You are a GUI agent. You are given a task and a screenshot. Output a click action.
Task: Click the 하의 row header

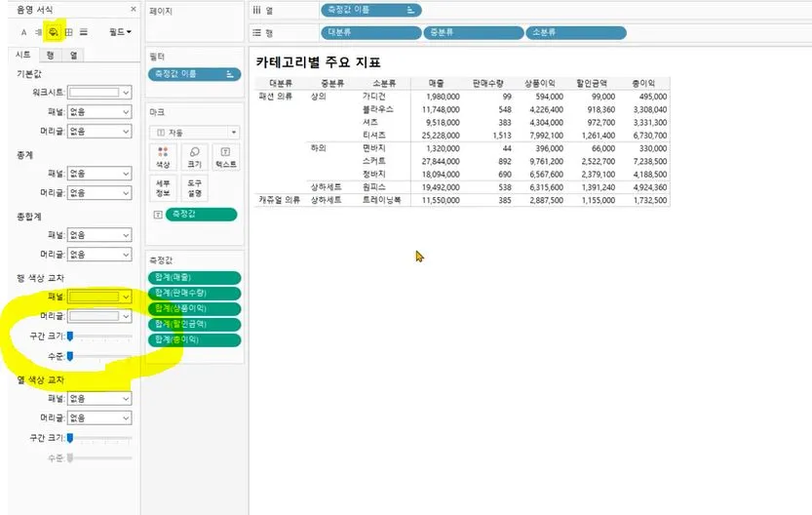tap(319, 148)
